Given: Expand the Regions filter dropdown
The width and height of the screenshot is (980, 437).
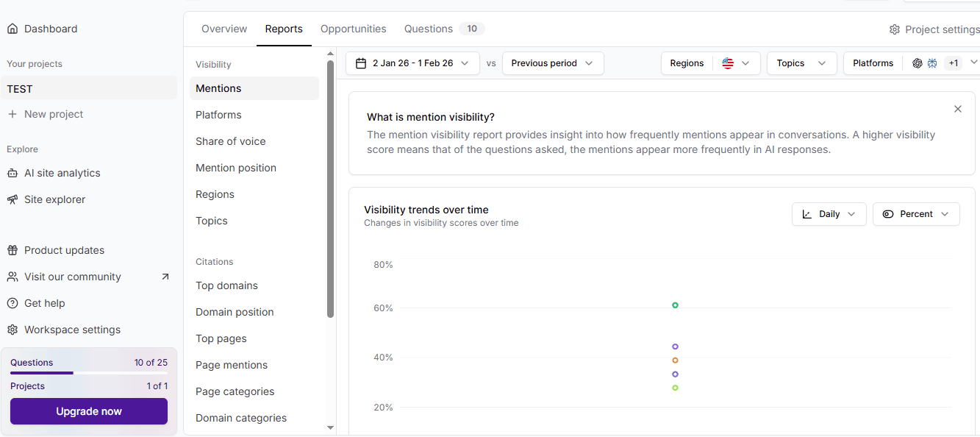Looking at the screenshot, I should pyautogui.click(x=711, y=63).
